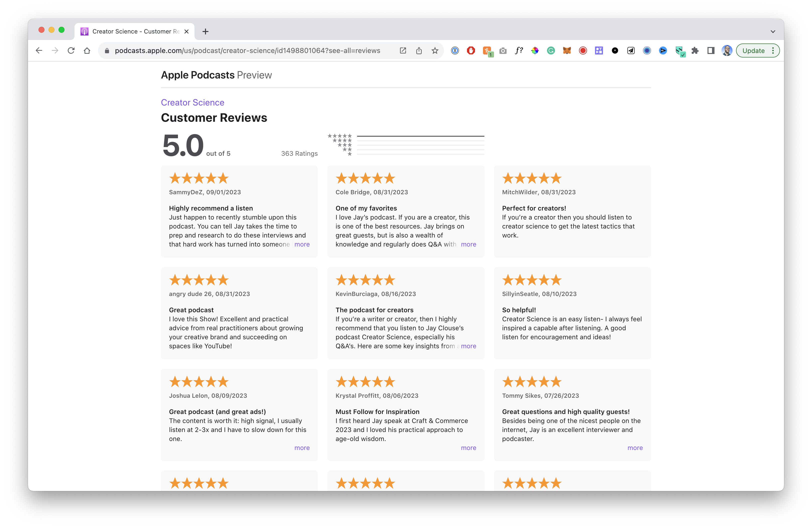This screenshot has height=528, width=812.
Task: Open the Grammarly extension
Action: (x=551, y=50)
